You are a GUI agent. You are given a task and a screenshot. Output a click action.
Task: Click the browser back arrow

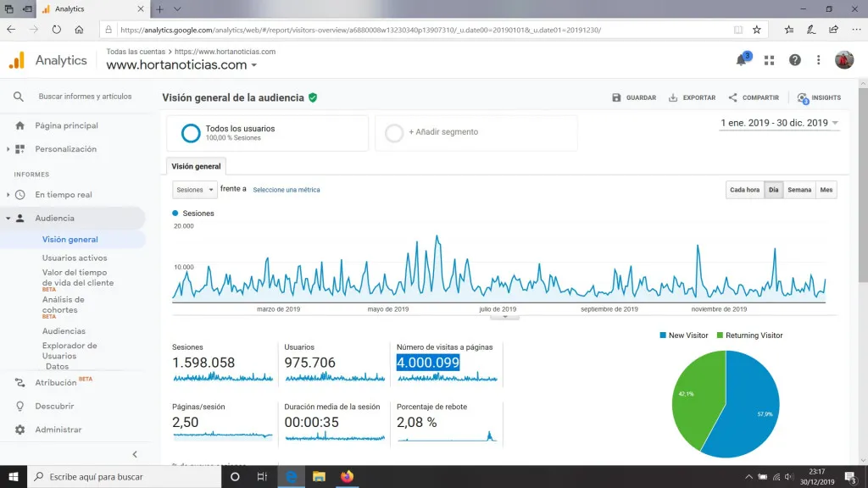coord(11,30)
